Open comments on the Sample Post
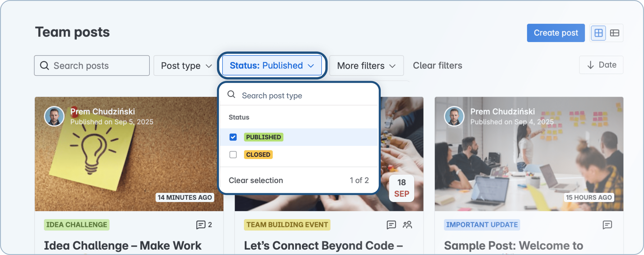Screen dimensions: 644x255 607,225
